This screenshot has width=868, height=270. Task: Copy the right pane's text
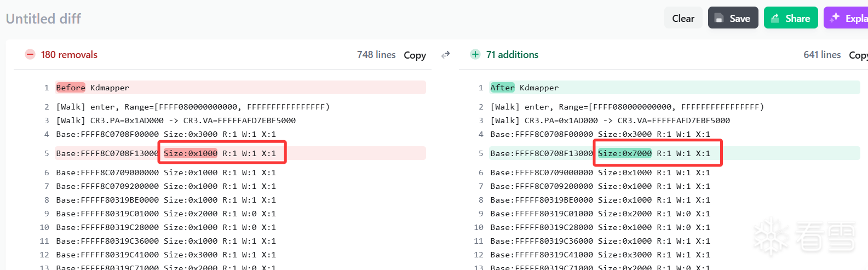pyautogui.click(x=858, y=55)
